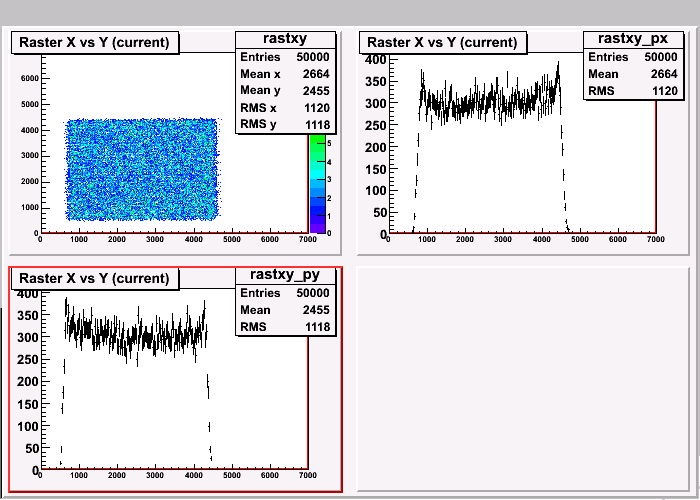Viewport: 700px width, 500px height.
Task: Click the palette axis label '3'
Action: point(329,179)
